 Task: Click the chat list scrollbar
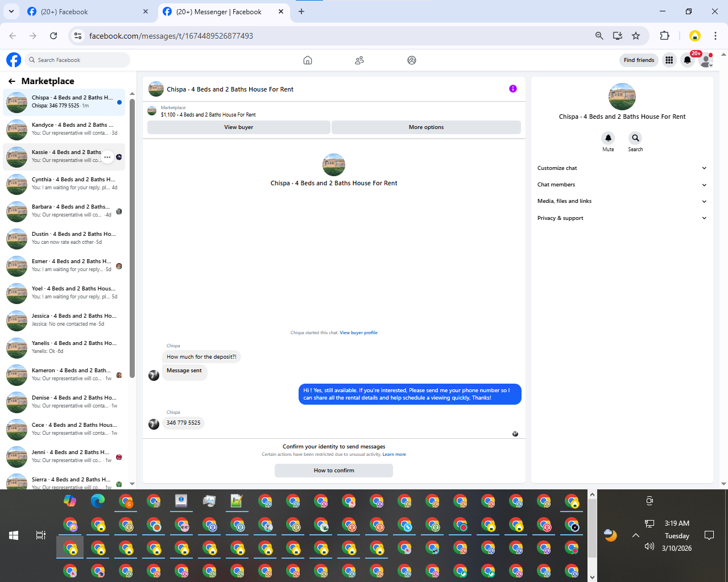(132, 239)
